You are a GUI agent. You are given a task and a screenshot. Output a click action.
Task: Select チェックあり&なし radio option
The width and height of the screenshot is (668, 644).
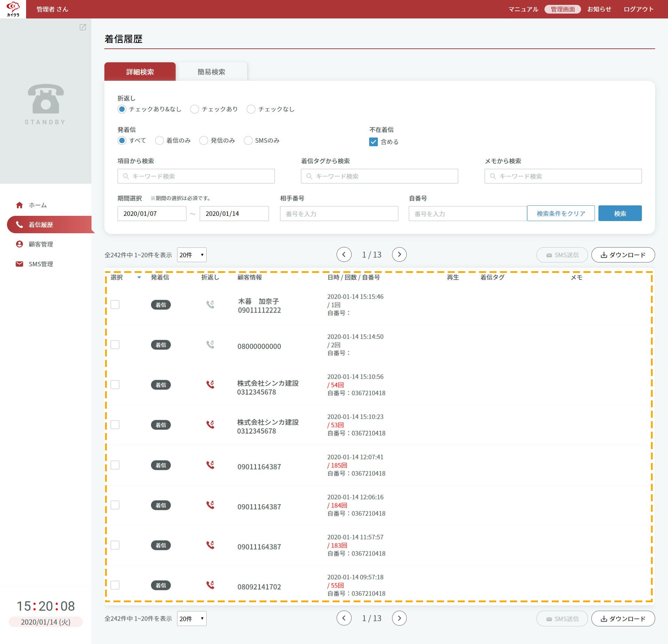click(x=122, y=109)
